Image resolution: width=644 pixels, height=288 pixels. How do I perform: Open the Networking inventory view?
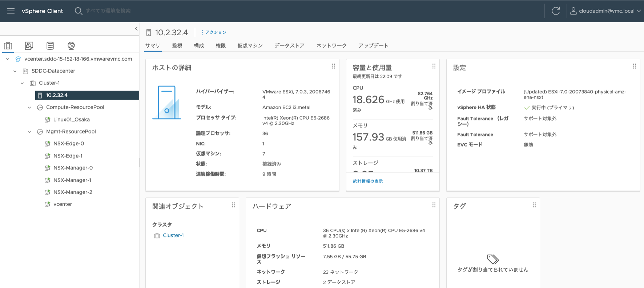pyautogui.click(x=71, y=46)
